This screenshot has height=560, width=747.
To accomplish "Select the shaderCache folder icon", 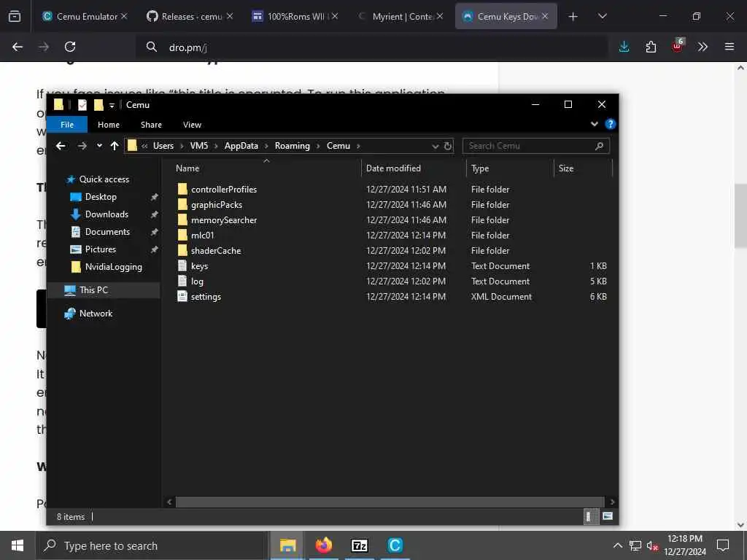I will (182, 250).
